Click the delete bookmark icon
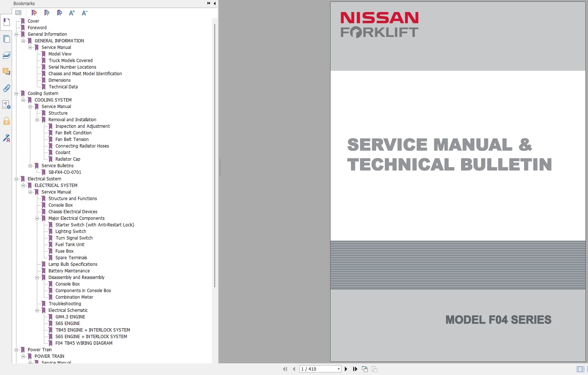This screenshot has height=375, width=588. pos(34,13)
